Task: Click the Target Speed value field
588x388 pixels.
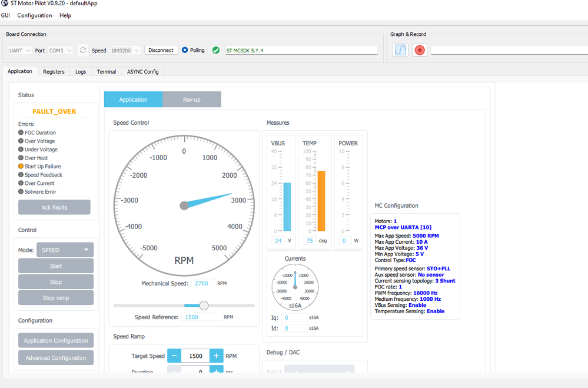Action: pyautogui.click(x=195, y=356)
